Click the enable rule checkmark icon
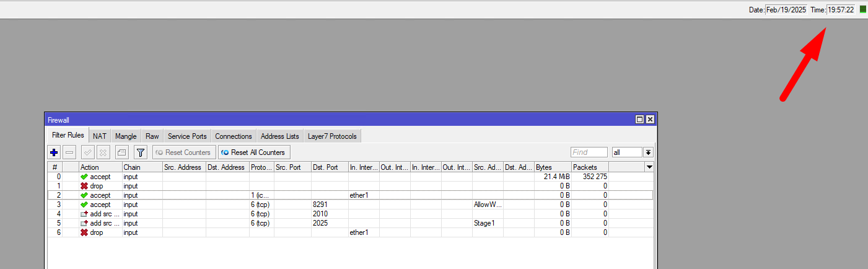Screen dimensions: 868x269 click(88, 152)
